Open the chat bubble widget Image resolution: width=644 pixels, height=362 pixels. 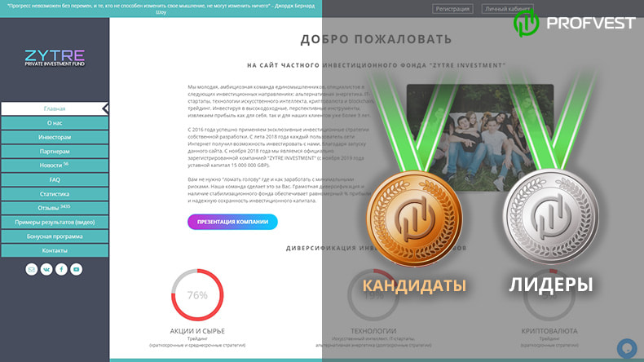pyautogui.click(x=627, y=348)
